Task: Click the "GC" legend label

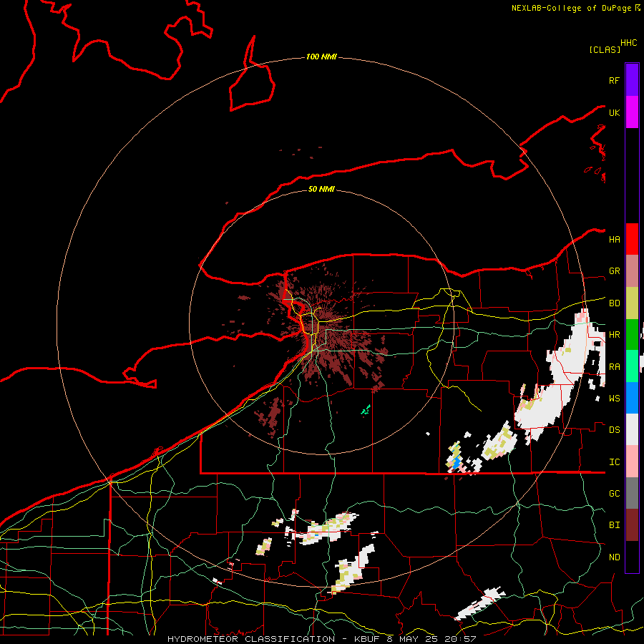Action: point(614,493)
